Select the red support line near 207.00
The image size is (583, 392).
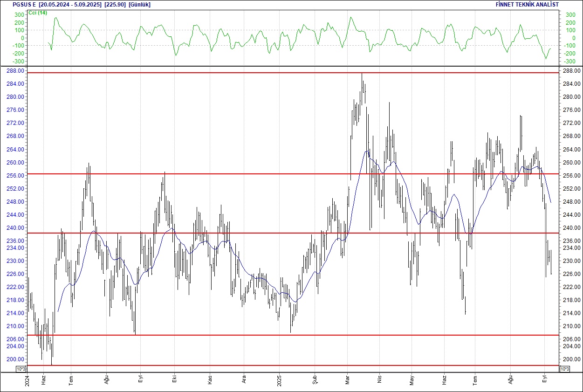click(294, 335)
